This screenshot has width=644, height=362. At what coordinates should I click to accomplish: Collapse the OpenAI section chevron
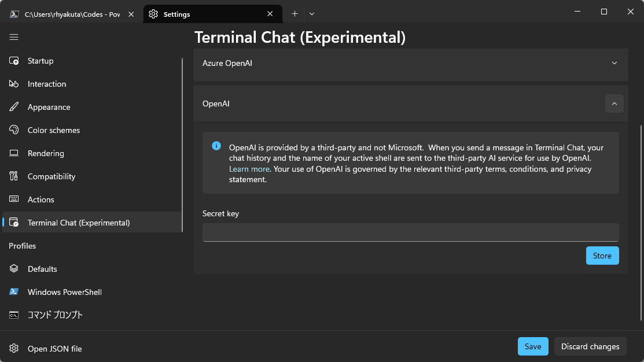pyautogui.click(x=614, y=104)
